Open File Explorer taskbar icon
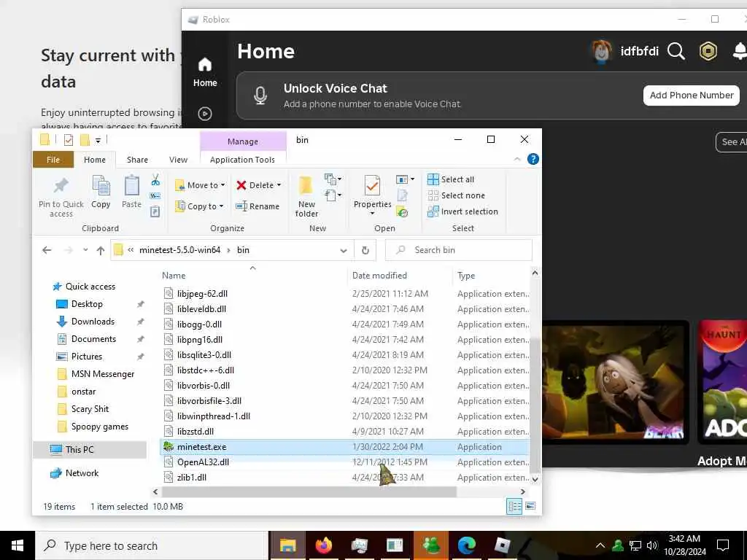The image size is (747, 560). pyautogui.click(x=287, y=545)
